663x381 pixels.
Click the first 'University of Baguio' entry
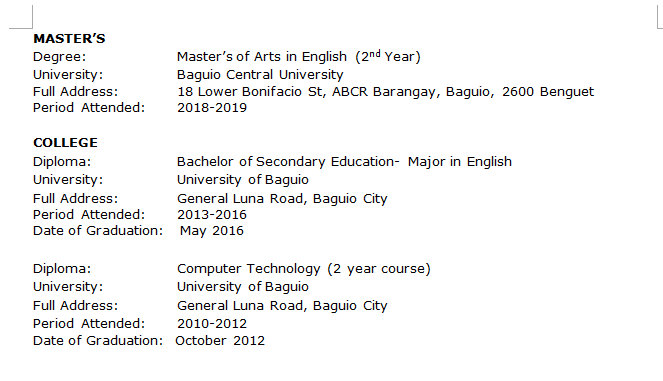pos(243,180)
